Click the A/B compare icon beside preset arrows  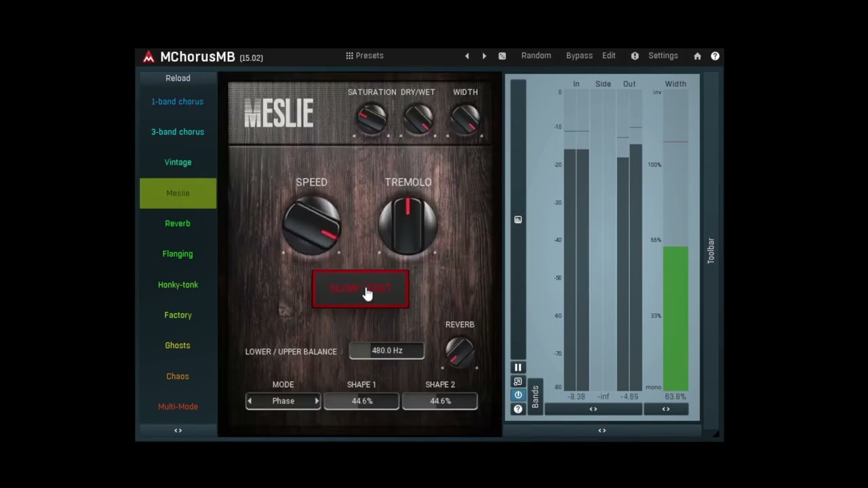(x=502, y=56)
